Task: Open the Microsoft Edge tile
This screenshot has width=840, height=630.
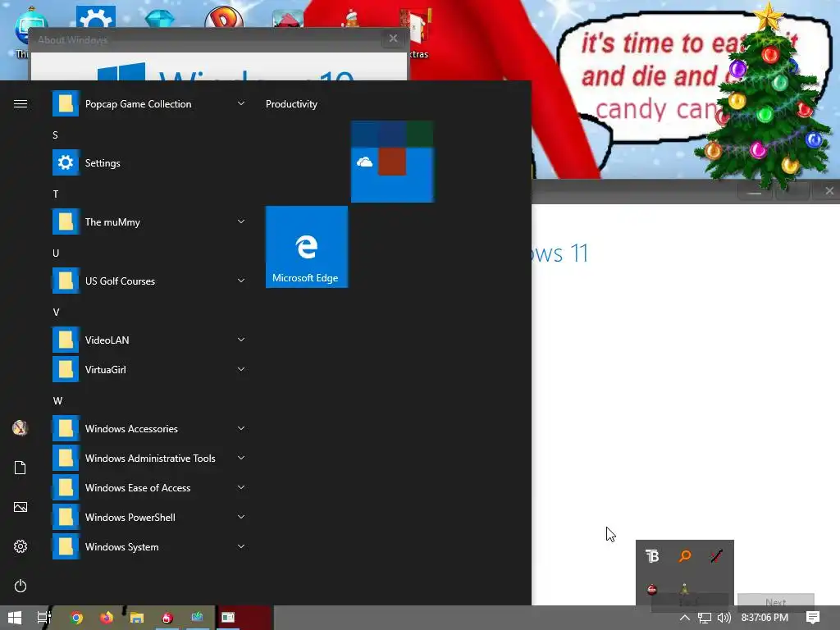Action: 307,247
